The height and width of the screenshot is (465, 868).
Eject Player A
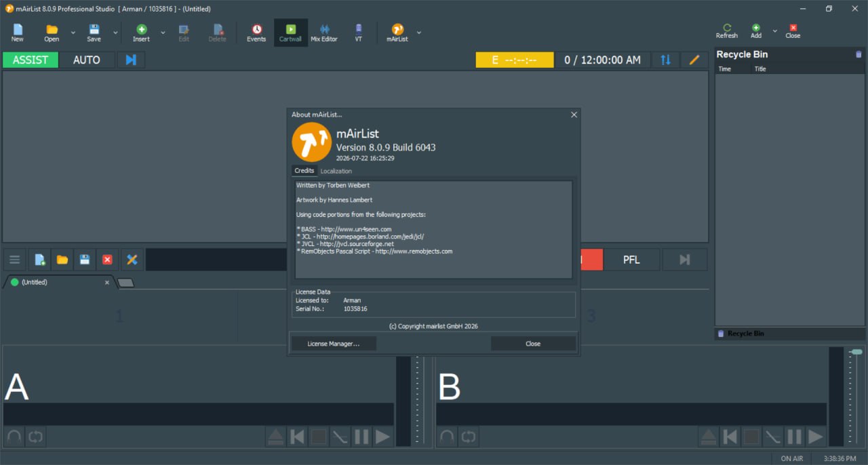coord(275,437)
